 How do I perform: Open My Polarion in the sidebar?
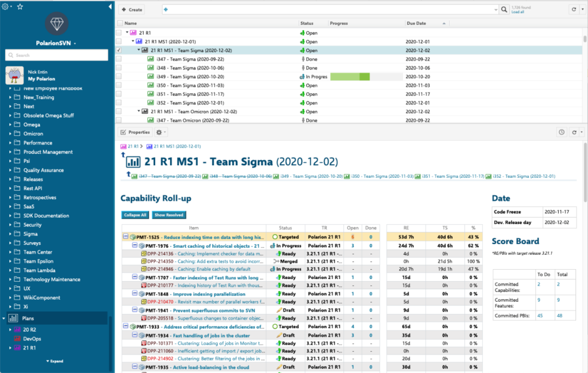tap(41, 79)
